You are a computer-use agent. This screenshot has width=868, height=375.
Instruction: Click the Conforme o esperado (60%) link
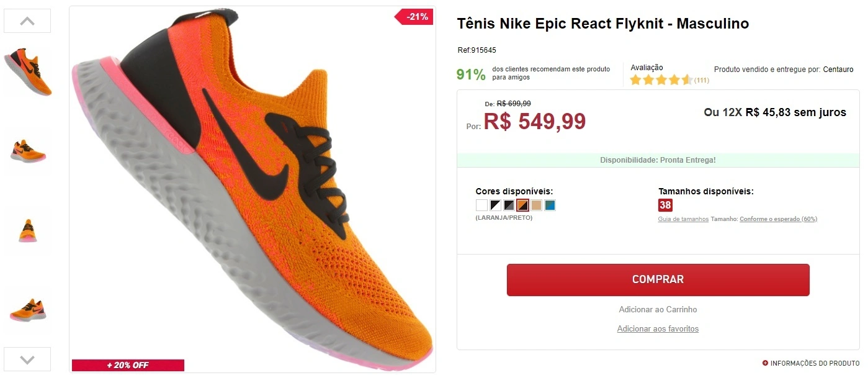[x=779, y=219]
